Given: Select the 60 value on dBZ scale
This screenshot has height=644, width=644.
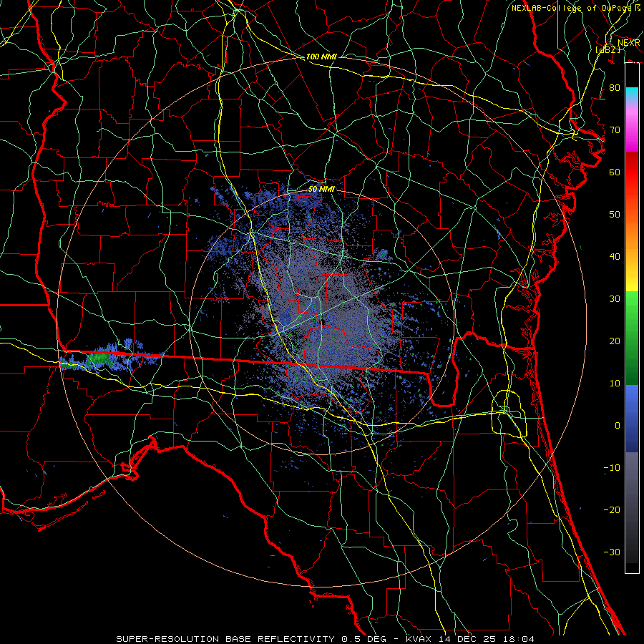Looking at the screenshot, I should point(615,172).
